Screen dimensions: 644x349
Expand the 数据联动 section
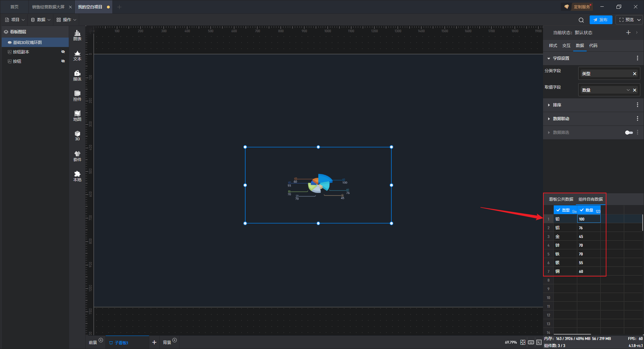(561, 119)
